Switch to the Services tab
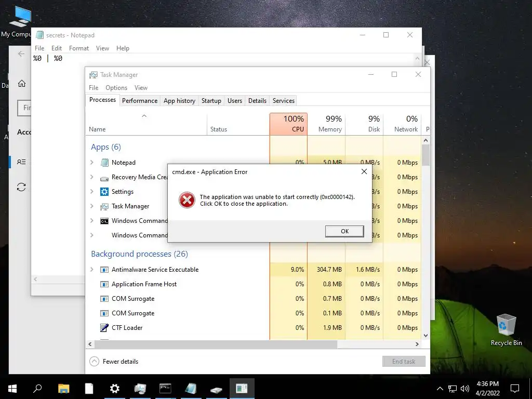 (284, 101)
